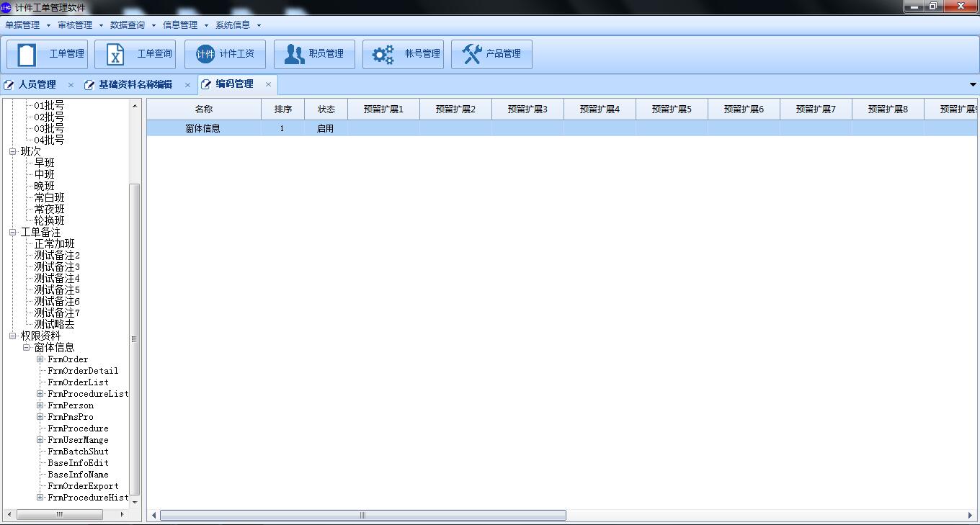
Task: Open 工单查询 spreadsheet icon
Action: coord(115,55)
